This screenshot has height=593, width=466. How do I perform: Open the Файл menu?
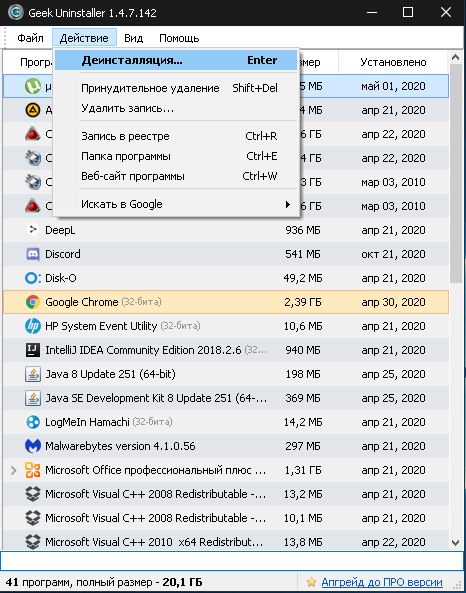click(x=30, y=38)
